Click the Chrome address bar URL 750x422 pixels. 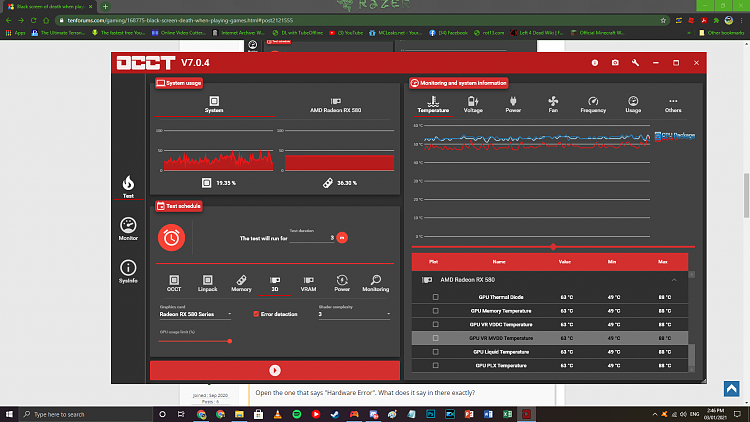tap(180, 21)
